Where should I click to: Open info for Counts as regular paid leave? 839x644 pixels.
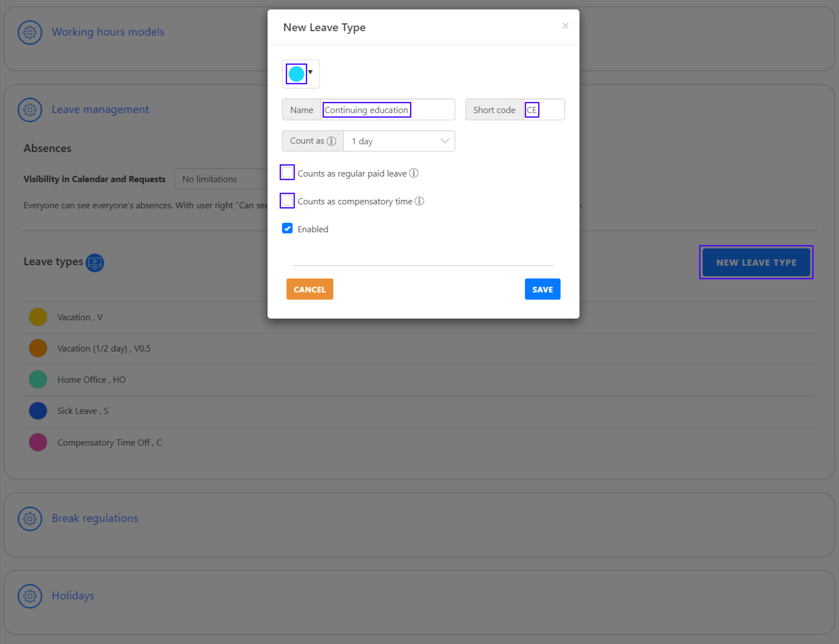[x=414, y=173]
